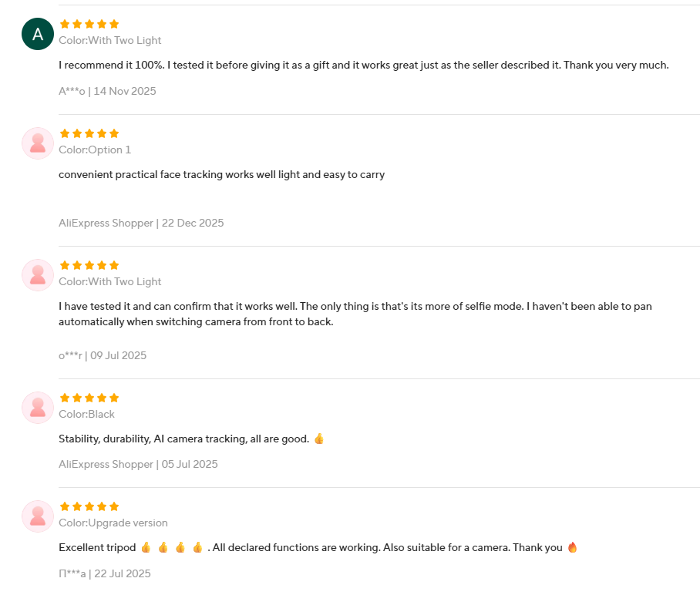This screenshot has width=700, height=595.
Task: Click avatar beside the 'Color:Black' review
Action: pyautogui.click(x=37, y=408)
